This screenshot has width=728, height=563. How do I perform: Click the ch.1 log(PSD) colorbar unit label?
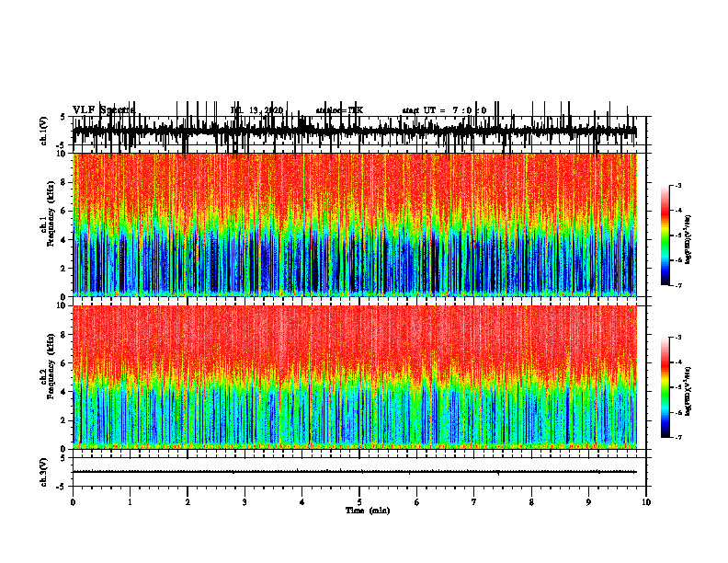[x=688, y=239]
